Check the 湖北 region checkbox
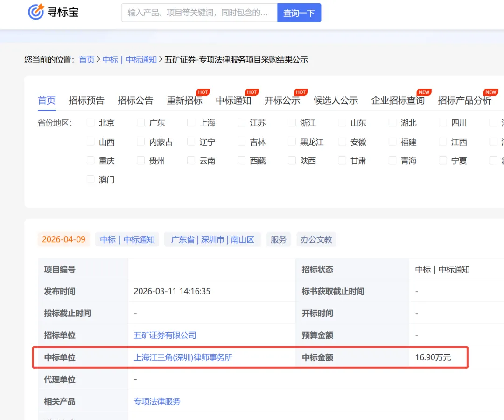The image size is (504, 420). (392, 123)
